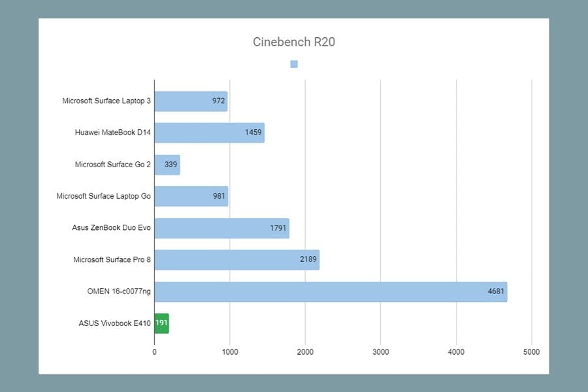Screen dimensions: 588x392
Task: Click the Microsoft Surface Laptop Go bar
Action: (191, 196)
